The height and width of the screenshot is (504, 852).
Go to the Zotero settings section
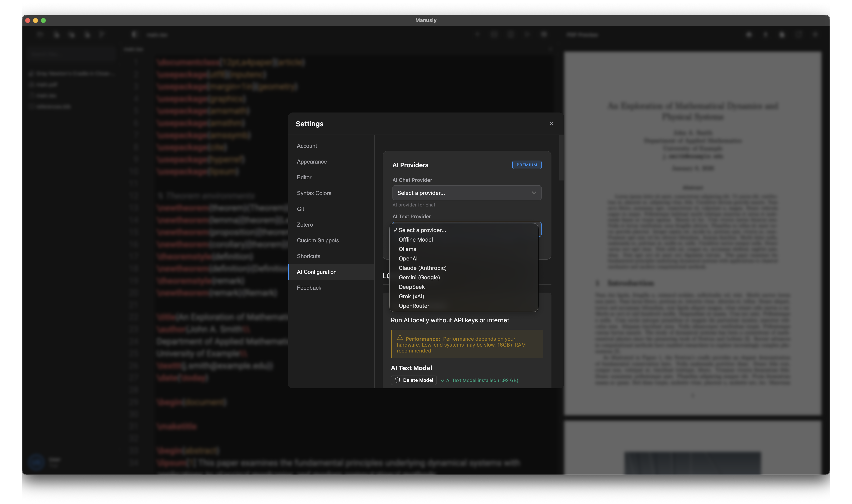click(305, 224)
